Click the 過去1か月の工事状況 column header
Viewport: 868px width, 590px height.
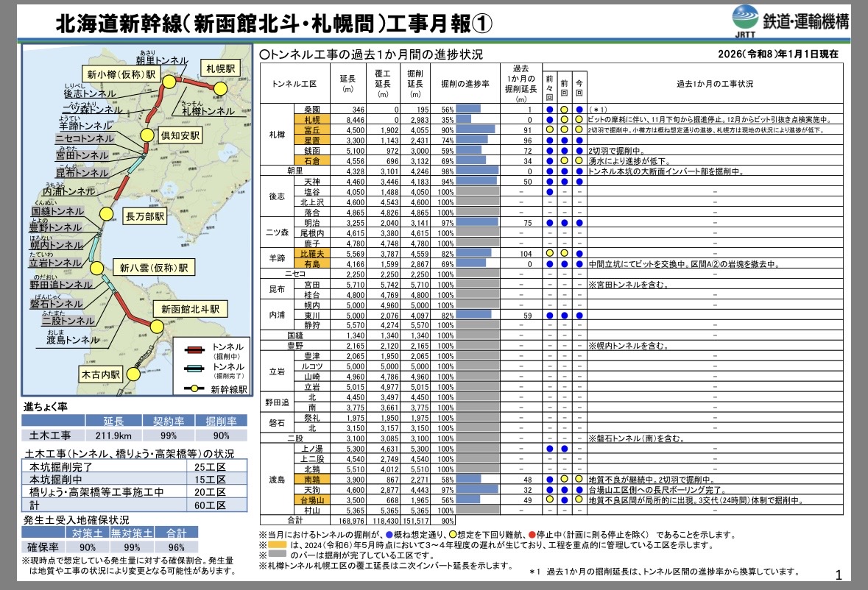pos(714,84)
